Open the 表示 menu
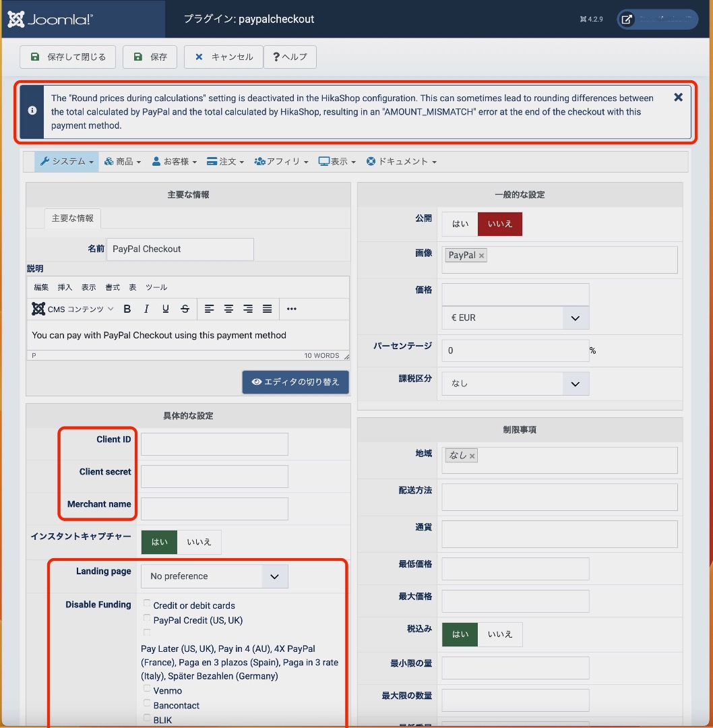Viewport: 713px width, 728px height. click(x=337, y=162)
